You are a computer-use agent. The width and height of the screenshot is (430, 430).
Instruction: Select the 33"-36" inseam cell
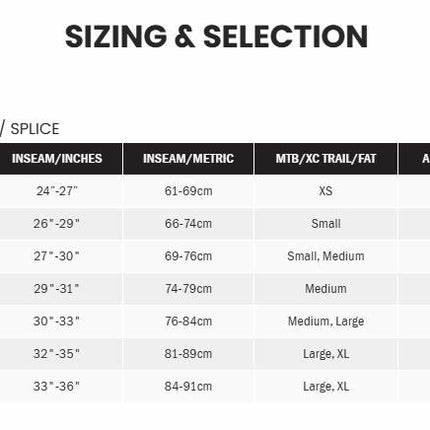click(61, 386)
